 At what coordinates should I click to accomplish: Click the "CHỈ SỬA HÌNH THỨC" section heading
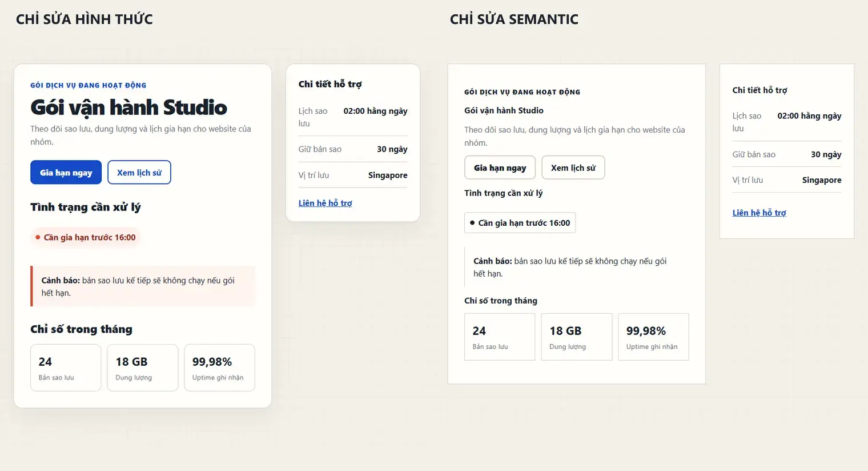pos(85,19)
